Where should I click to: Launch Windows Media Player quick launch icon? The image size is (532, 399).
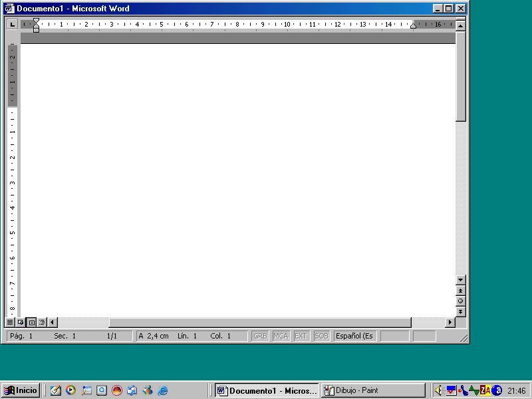tap(70, 390)
